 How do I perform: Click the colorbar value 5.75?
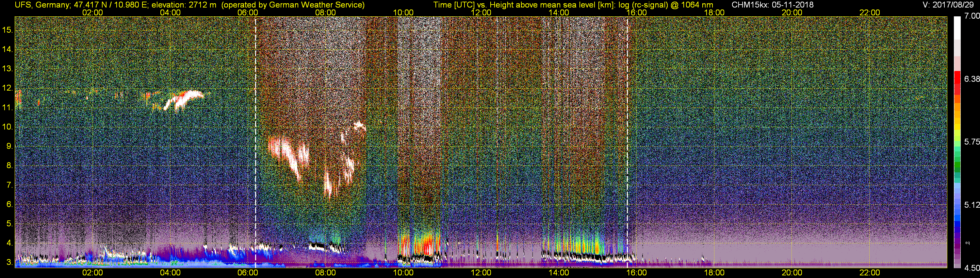(972, 142)
